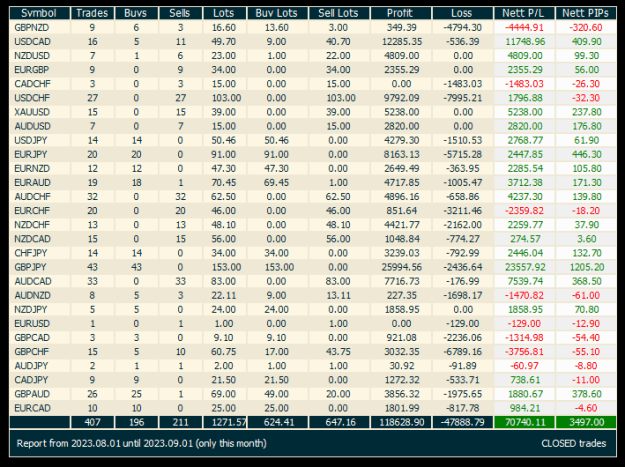Select the GBPNZD symbol row
This screenshot has height=467, width=625.
313,27
